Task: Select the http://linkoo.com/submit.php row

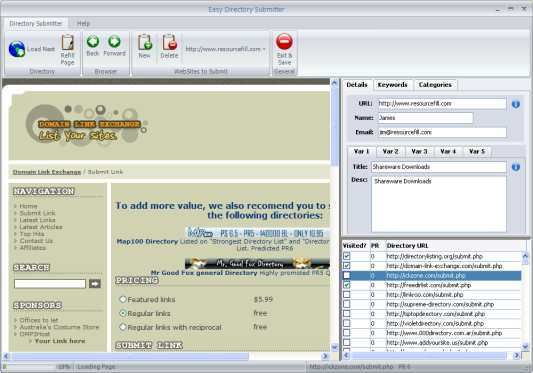Action: pos(432,294)
